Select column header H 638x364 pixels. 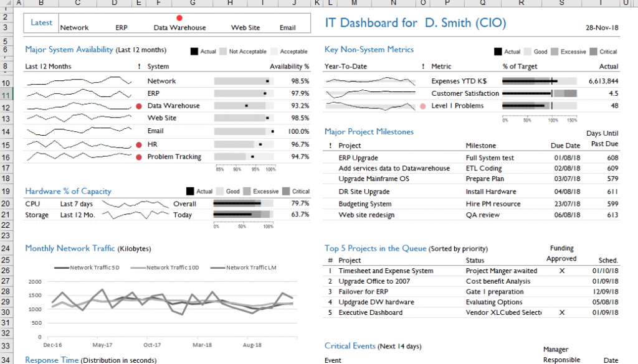tap(231, 4)
